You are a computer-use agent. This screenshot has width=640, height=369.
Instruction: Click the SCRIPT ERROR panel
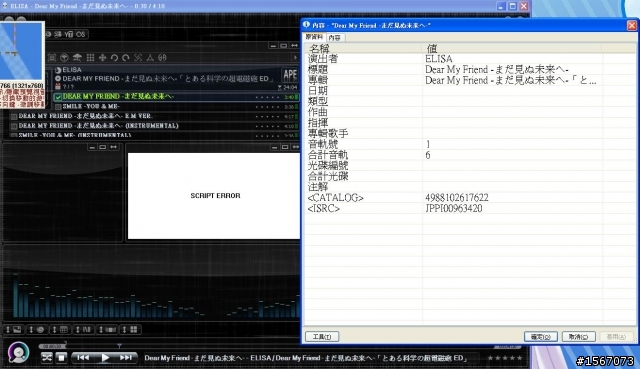click(x=213, y=196)
